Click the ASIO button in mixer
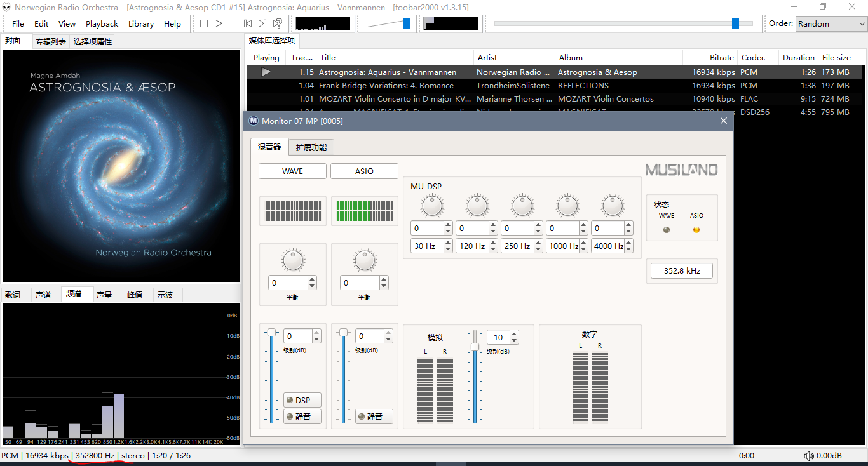Viewport: 868px width, 466px height. click(x=364, y=171)
